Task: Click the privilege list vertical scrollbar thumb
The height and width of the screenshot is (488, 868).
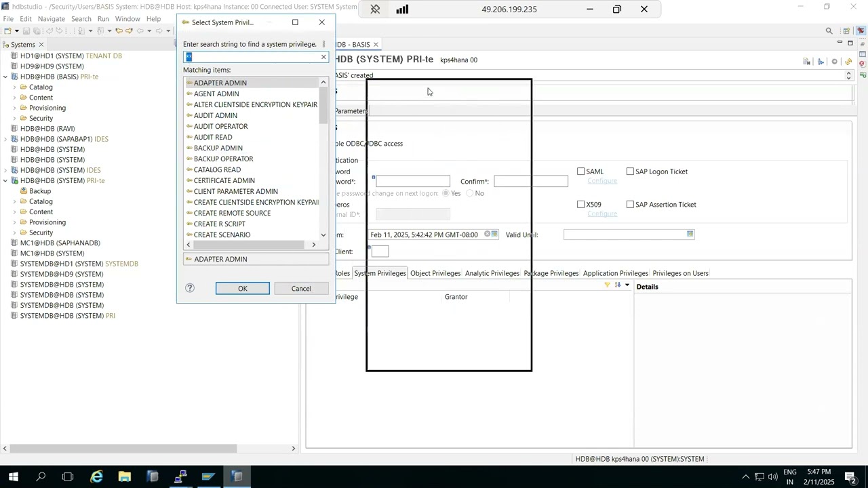Action: point(323,105)
